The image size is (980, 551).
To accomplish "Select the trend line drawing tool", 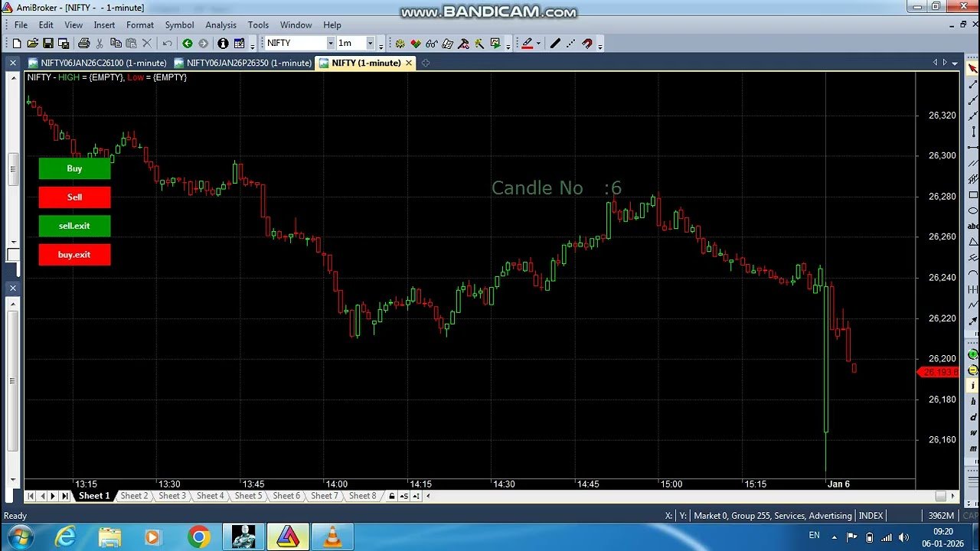I will click(x=556, y=43).
